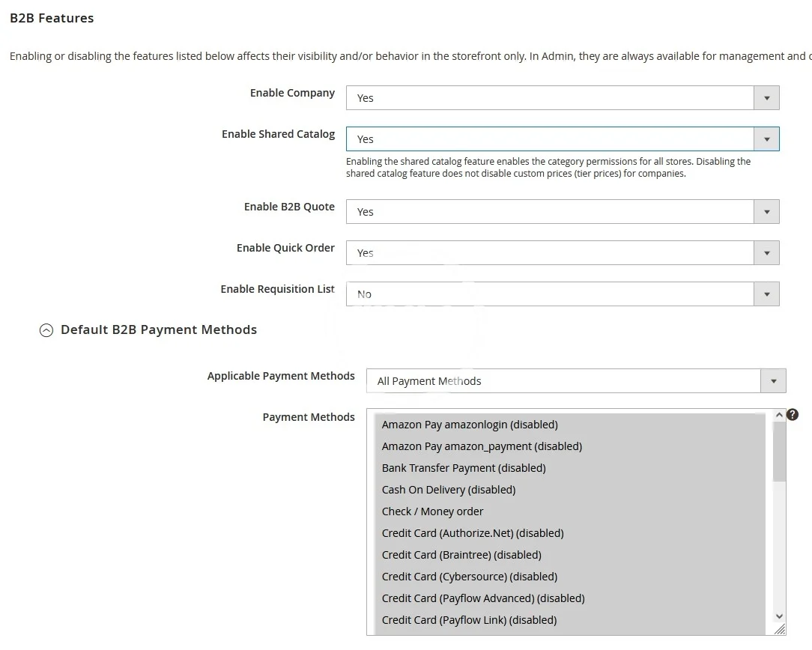Image resolution: width=812 pixels, height=650 pixels.
Task: Open the Enable Company dropdown
Action: [x=562, y=98]
